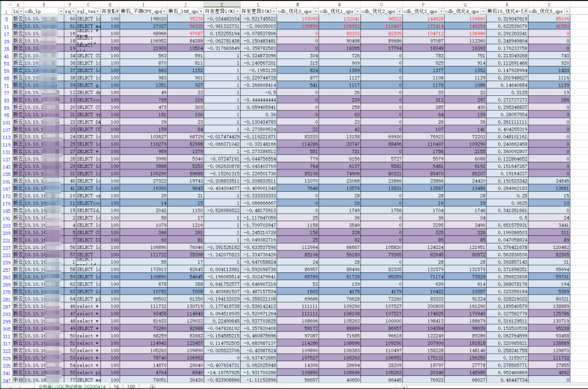Switch to the SQL测试报告-20200414 sheet tab
The width and height of the screenshot is (588, 389).
click(x=71, y=386)
